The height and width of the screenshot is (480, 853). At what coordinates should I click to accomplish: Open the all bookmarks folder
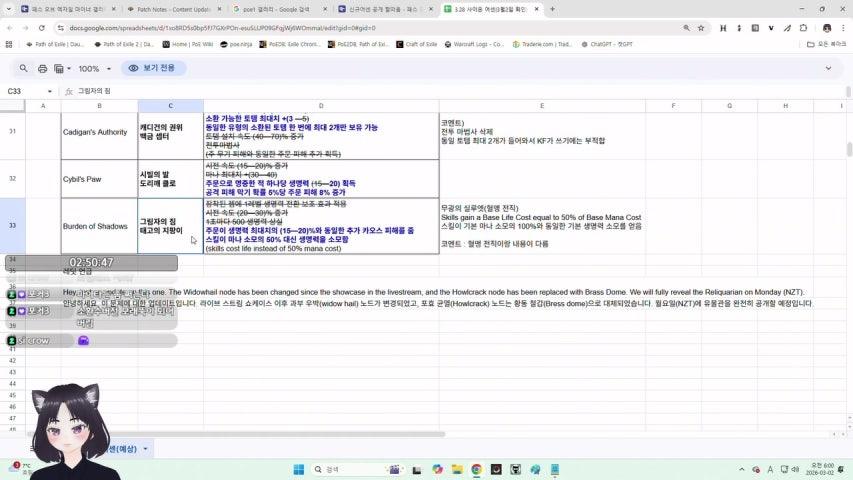point(826,45)
